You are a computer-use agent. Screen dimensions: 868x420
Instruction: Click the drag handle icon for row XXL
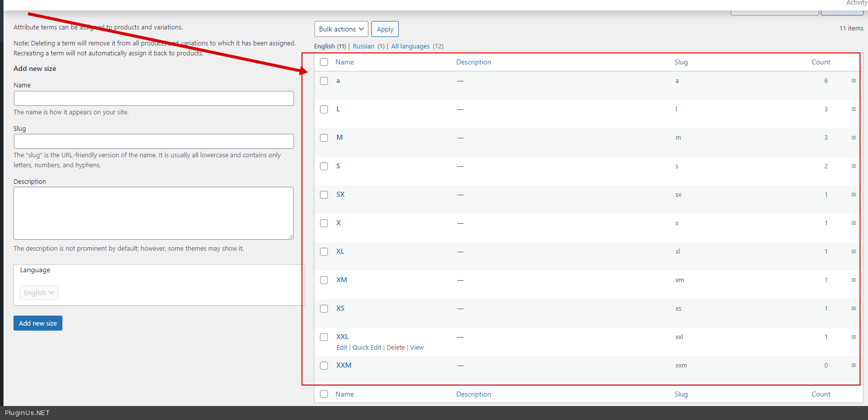tap(854, 337)
